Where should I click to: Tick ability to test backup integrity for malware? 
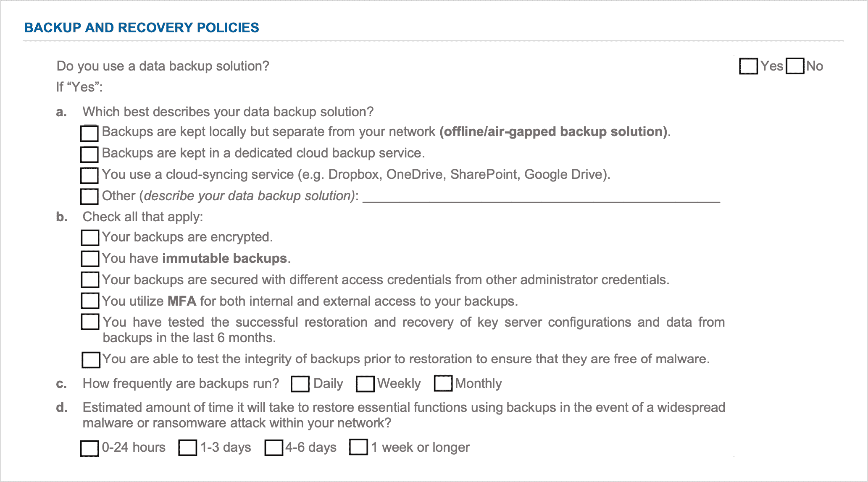tap(91, 360)
